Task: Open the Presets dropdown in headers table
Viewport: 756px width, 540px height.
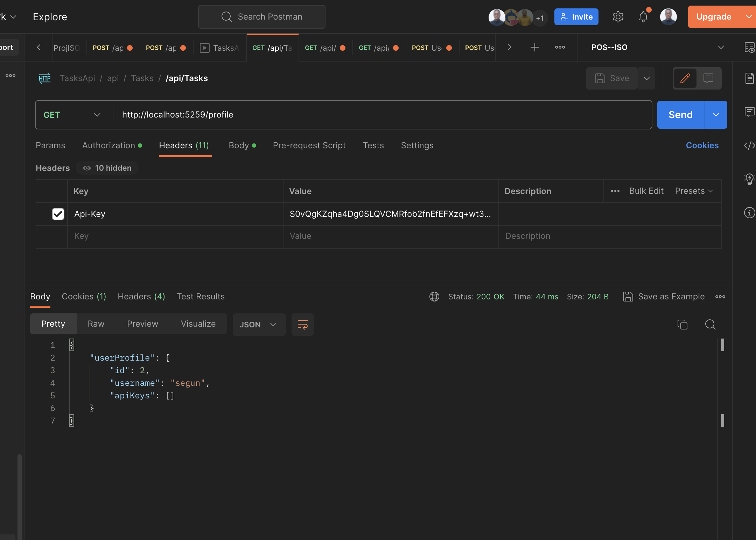Action: [x=694, y=191]
